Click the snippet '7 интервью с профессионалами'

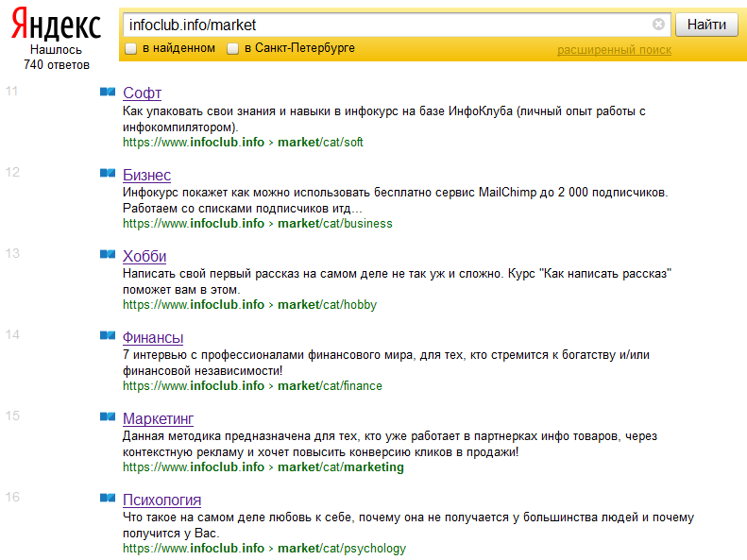coord(386,363)
